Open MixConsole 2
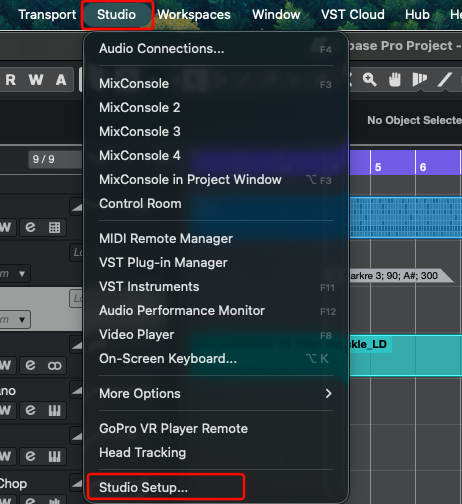The width and height of the screenshot is (462, 504). pos(216,108)
